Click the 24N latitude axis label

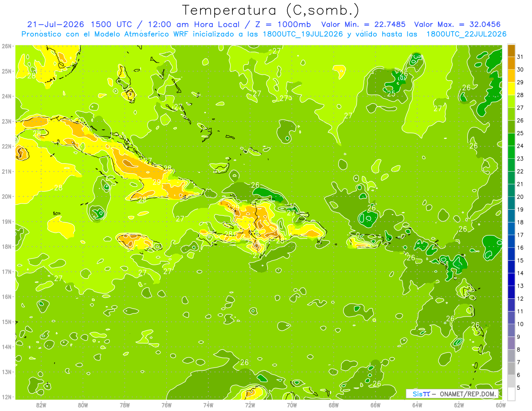7,96
